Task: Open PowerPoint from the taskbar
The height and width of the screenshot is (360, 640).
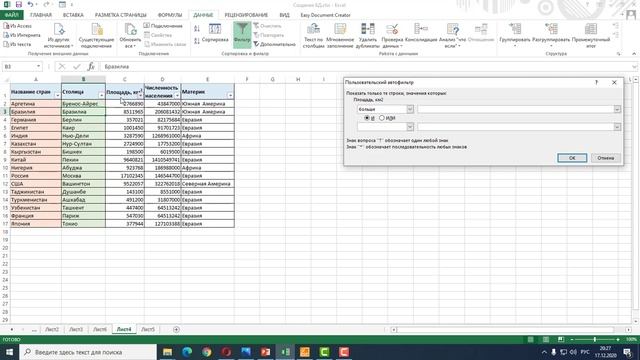Action: click(265, 352)
